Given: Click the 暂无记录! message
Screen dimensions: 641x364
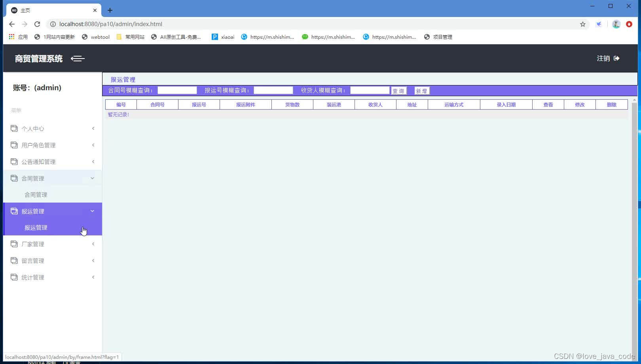Looking at the screenshot, I should (x=119, y=115).
